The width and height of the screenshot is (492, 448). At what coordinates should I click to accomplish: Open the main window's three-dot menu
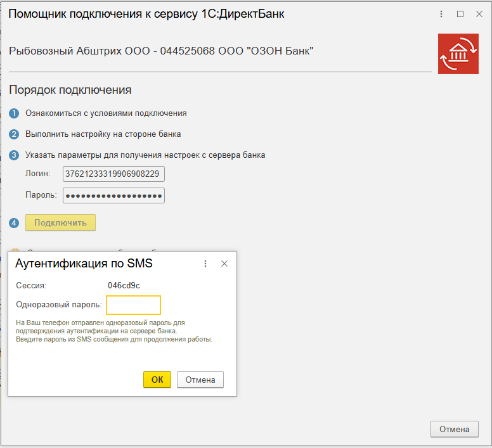[x=441, y=14]
